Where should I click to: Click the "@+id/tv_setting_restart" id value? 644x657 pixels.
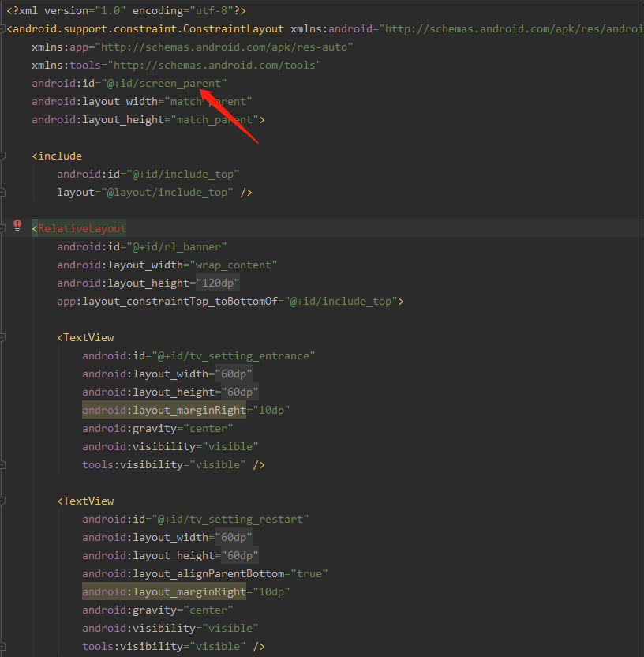pos(230,519)
